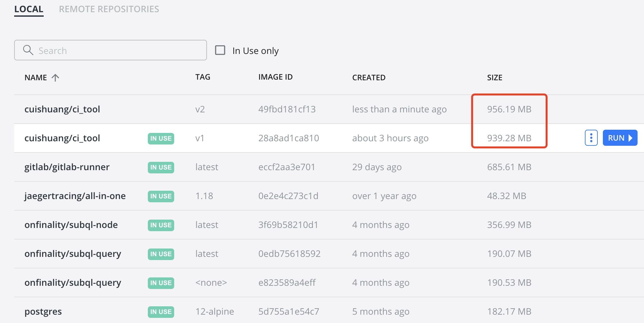Sort images by the Tag column
The width and height of the screenshot is (644, 323).
(202, 77)
